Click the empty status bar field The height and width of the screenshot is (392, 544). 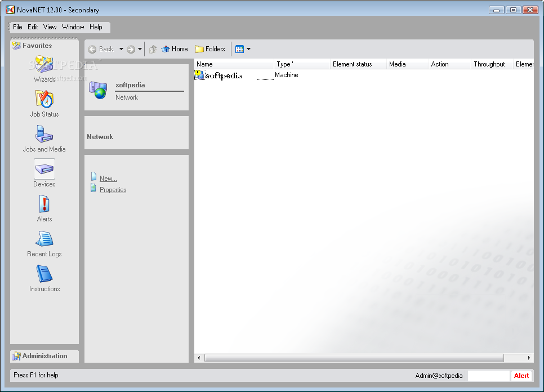point(488,375)
